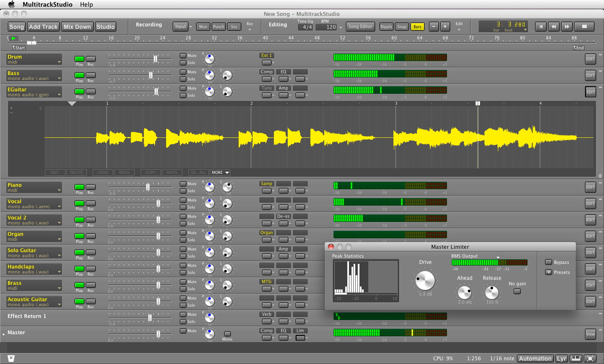The image size is (604, 364).
Task: Open the Vocal track name dropdown
Action: (x=59, y=207)
